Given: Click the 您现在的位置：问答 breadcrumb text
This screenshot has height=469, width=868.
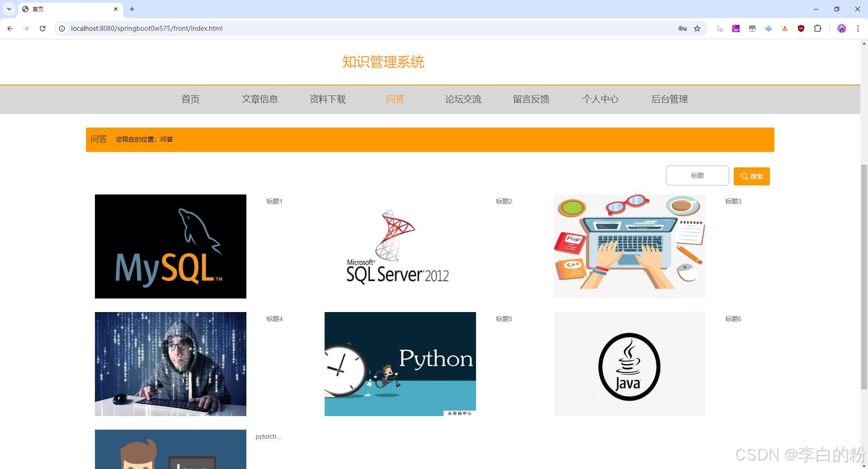Looking at the screenshot, I should pyautogui.click(x=144, y=139).
